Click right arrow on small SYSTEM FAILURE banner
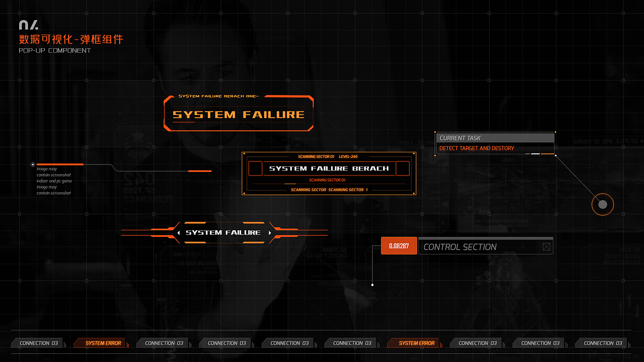Viewport: 644px width, 362px height. (x=270, y=233)
